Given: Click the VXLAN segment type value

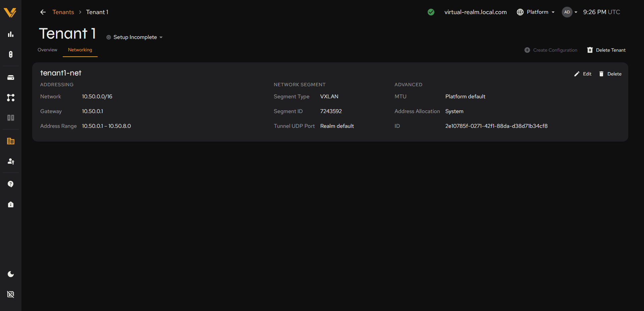Looking at the screenshot, I should pos(329,97).
